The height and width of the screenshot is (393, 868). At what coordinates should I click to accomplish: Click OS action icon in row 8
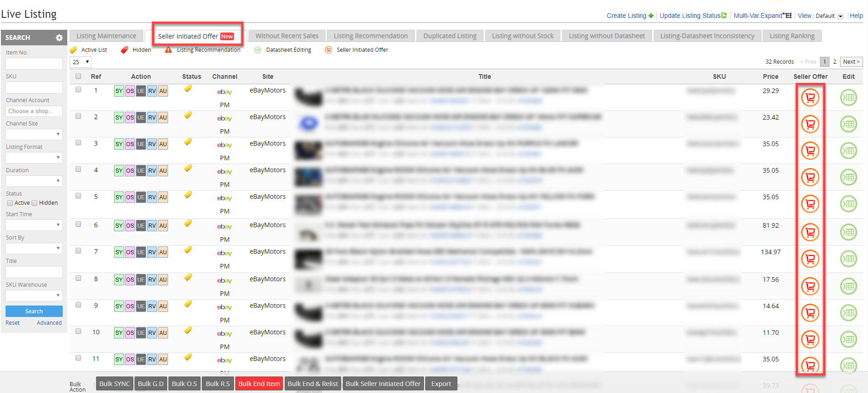coord(130,280)
